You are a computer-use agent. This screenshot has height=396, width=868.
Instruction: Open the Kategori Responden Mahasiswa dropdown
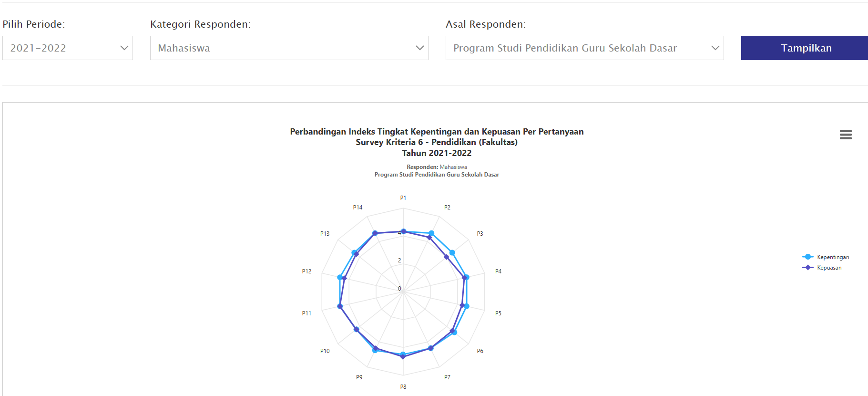pos(289,48)
